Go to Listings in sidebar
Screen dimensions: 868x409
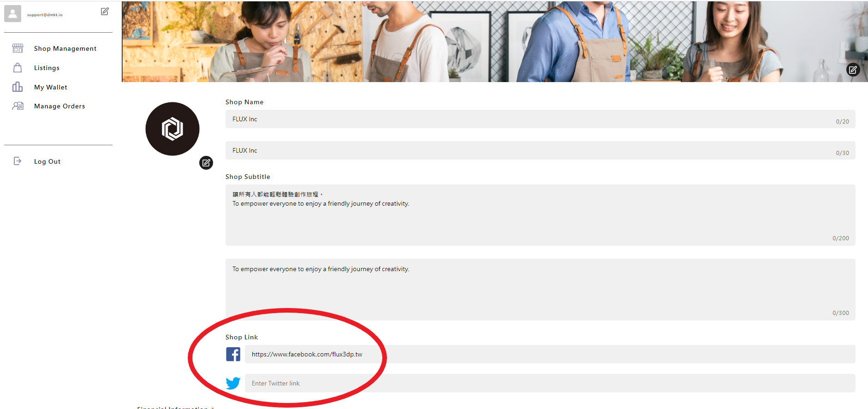tap(47, 68)
